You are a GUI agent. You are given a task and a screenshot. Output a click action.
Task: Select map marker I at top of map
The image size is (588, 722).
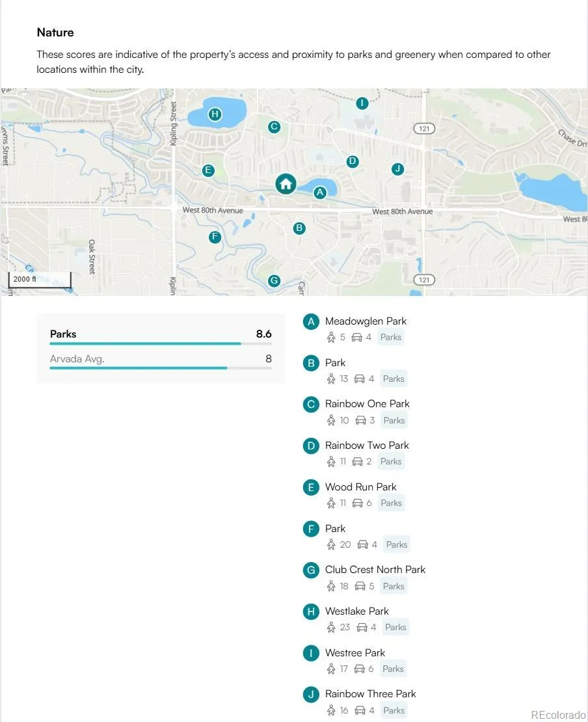pyautogui.click(x=362, y=103)
